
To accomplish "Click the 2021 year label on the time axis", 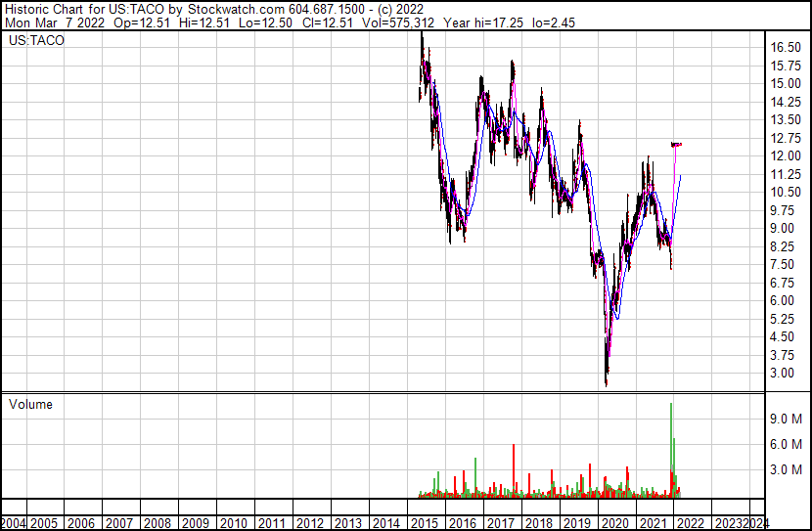I will tap(654, 523).
